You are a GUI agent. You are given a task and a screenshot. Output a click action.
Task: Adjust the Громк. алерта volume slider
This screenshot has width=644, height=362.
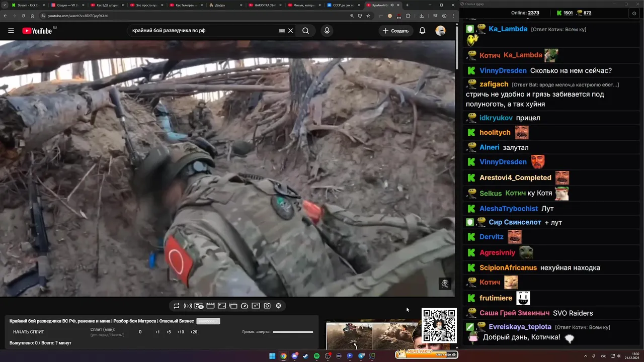pos(293,332)
